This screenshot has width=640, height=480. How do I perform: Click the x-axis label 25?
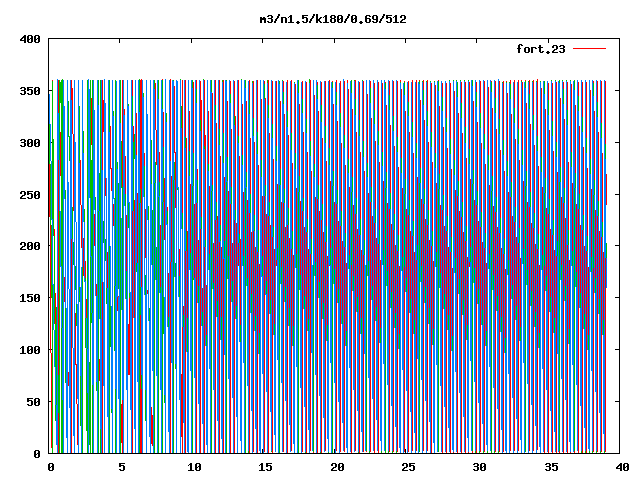pos(408,467)
